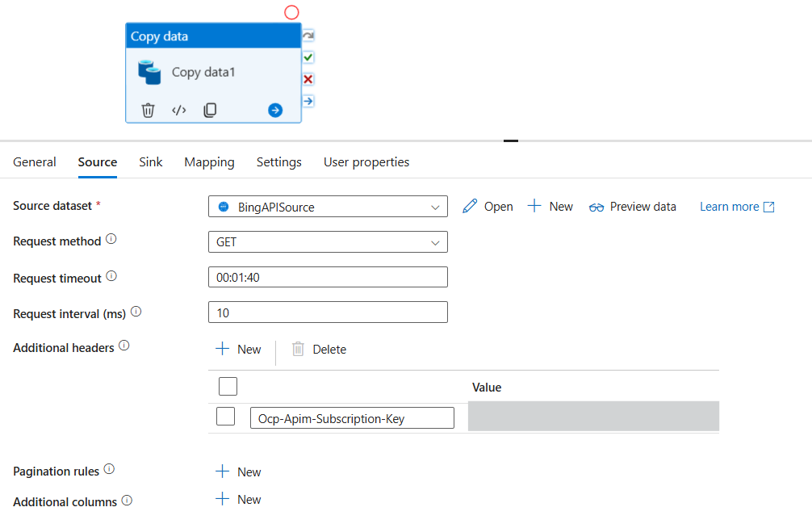The image size is (812, 524).
Task: Show info for Pagination rules
Action: (109, 469)
